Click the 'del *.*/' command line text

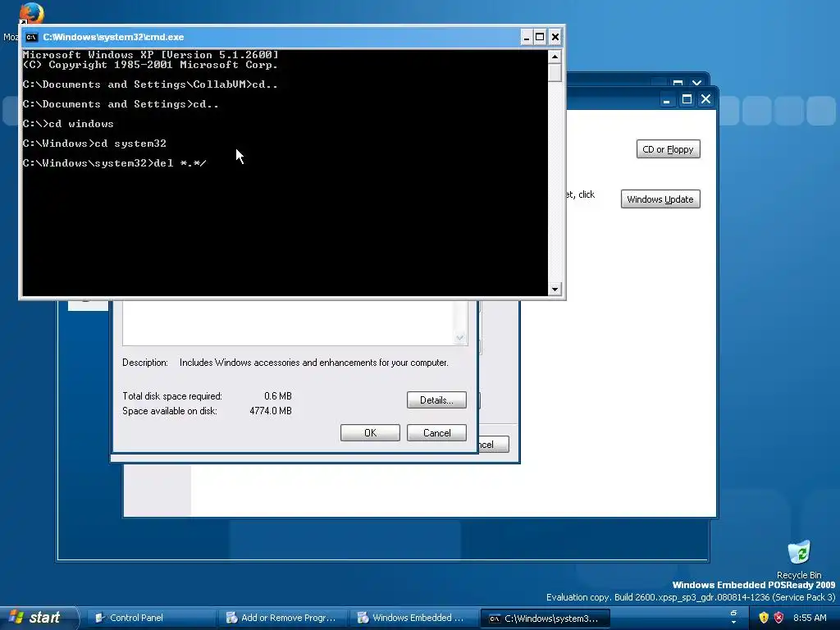pyautogui.click(x=180, y=163)
